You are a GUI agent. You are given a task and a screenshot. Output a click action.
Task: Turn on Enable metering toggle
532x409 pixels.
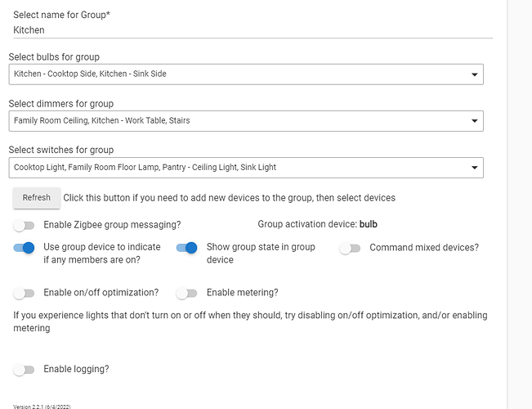click(x=186, y=293)
